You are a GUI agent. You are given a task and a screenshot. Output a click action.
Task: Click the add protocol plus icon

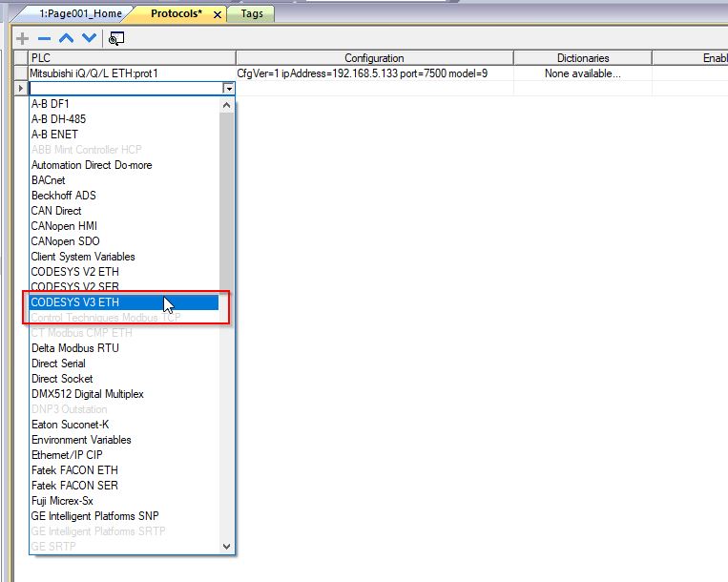[x=22, y=38]
